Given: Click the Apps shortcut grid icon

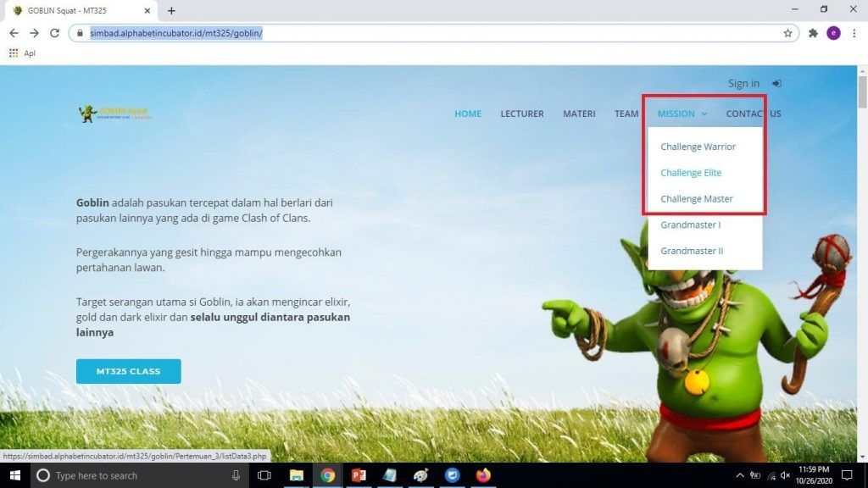Looking at the screenshot, I should pos(14,53).
